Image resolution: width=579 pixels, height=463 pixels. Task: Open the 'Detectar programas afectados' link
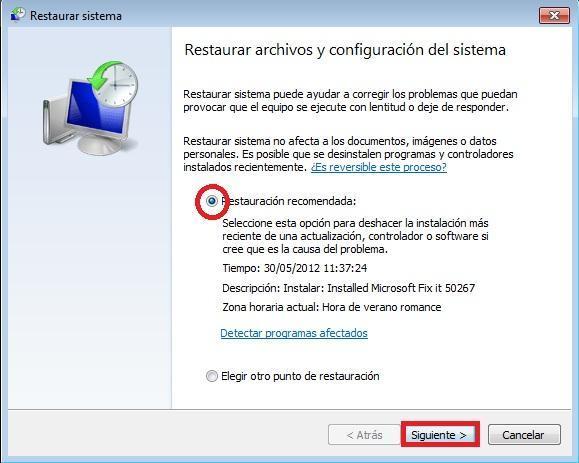pos(294,333)
